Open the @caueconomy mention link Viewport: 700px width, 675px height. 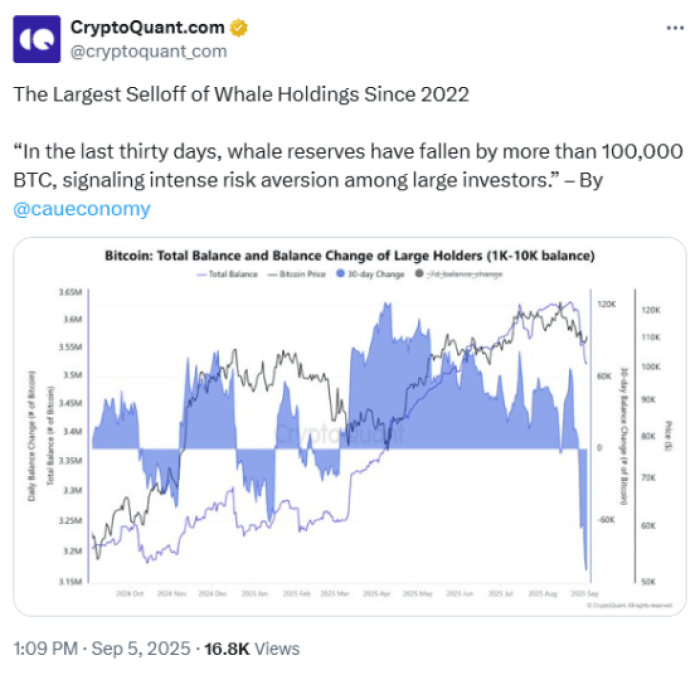(81, 209)
